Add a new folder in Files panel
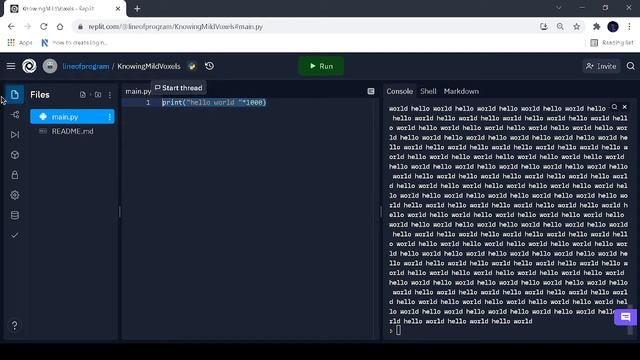Screen dimensions: 640x360 coord(98,95)
